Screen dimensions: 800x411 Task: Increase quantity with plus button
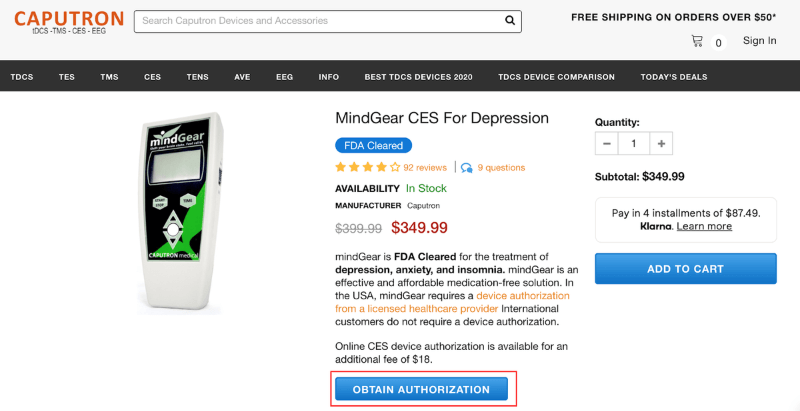(661, 144)
